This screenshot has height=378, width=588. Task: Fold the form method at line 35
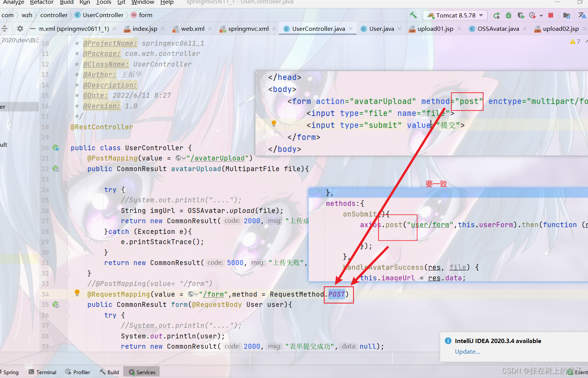coord(67,305)
